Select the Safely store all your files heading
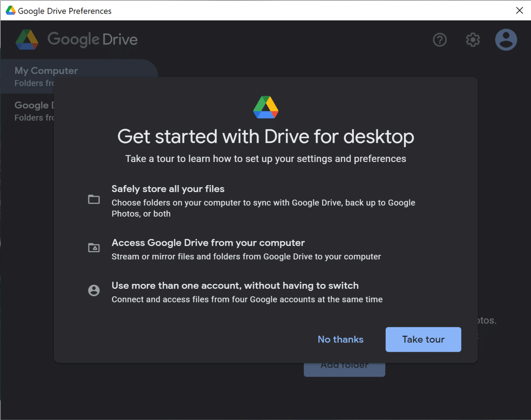The image size is (531, 420). [x=168, y=189]
